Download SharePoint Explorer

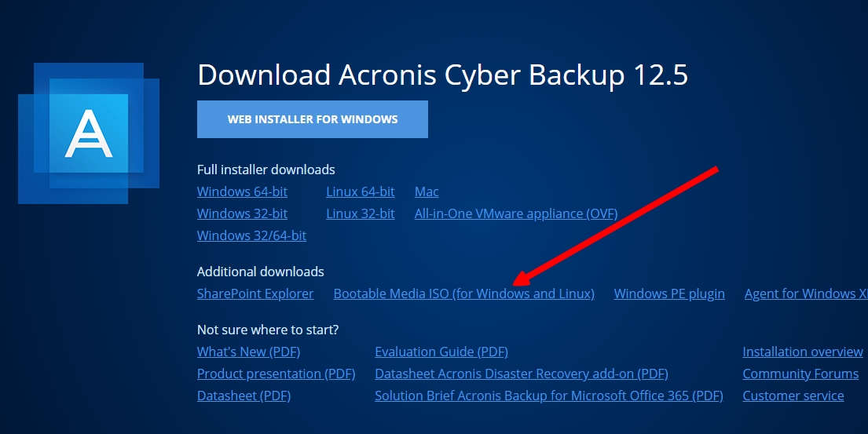(255, 294)
